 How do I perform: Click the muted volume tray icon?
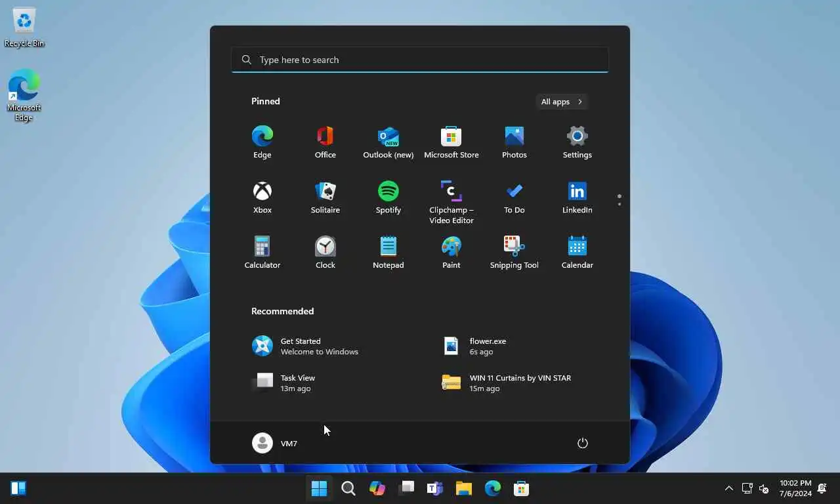click(x=764, y=488)
